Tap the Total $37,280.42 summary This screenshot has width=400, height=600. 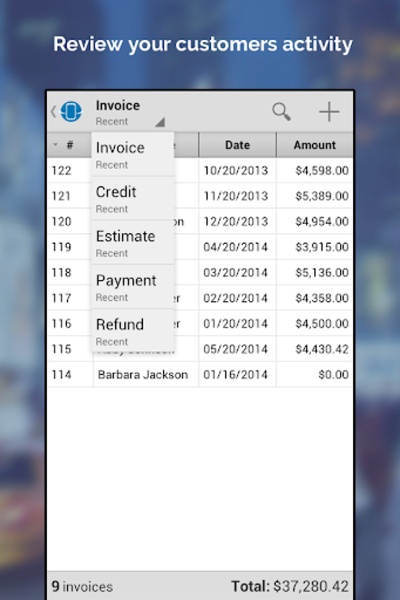point(290,586)
